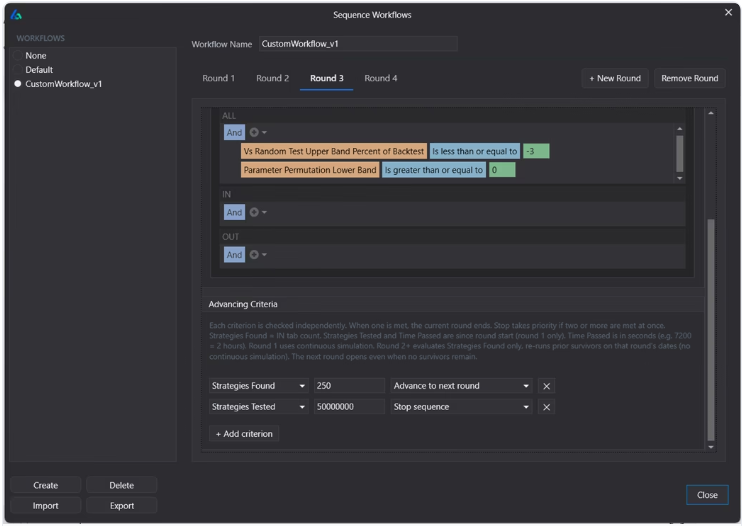Image resolution: width=746 pixels, height=526 pixels.
Task: Click the ALL section inner scrollbar thumb
Action: pyautogui.click(x=679, y=154)
